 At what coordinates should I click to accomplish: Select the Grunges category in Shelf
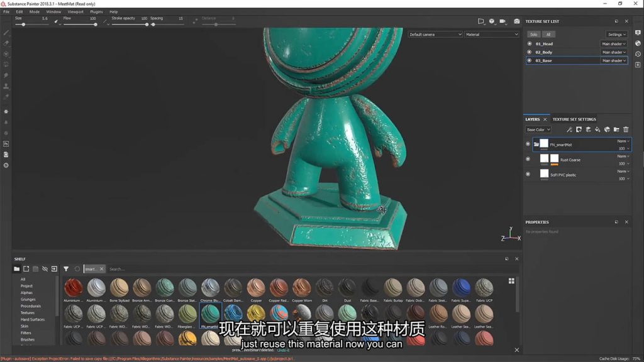pos(28,299)
